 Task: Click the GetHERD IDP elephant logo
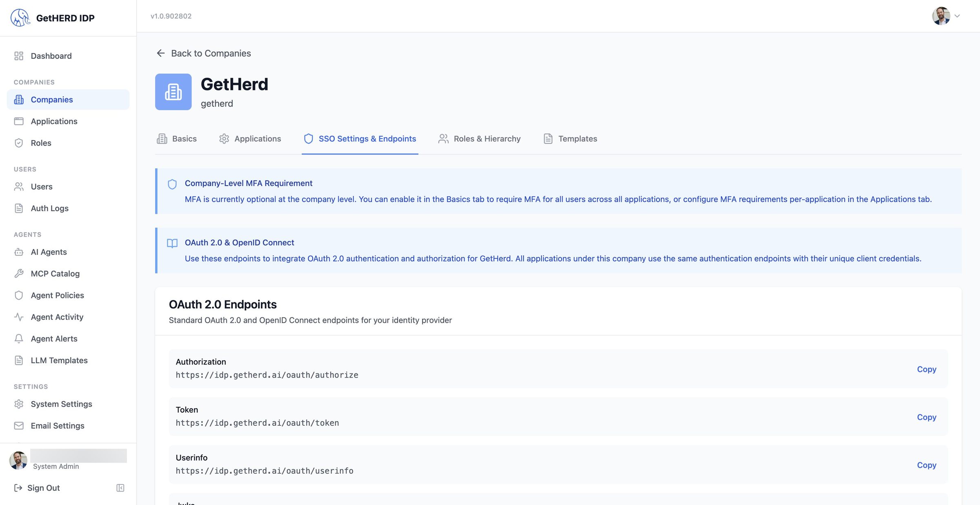[20, 18]
